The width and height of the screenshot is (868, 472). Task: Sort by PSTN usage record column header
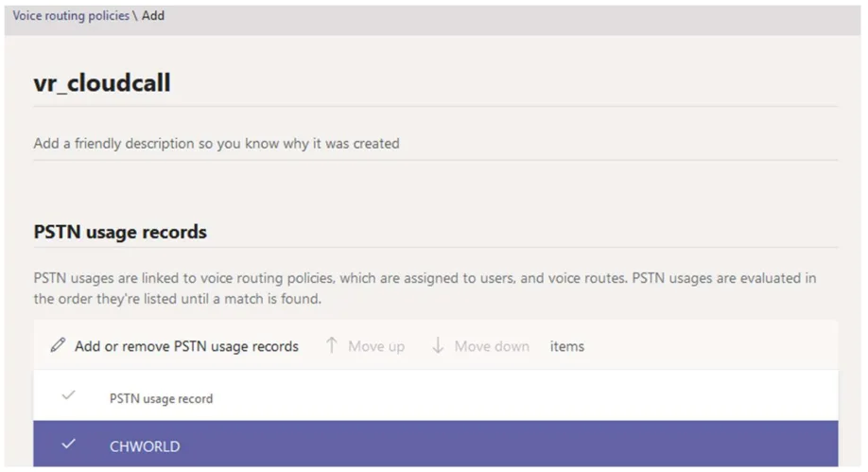tap(161, 398)
